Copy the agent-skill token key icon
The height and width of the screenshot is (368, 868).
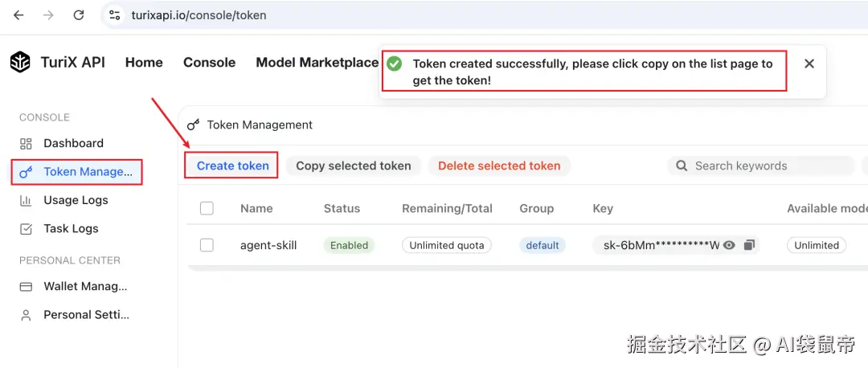(x=749, y=245)
